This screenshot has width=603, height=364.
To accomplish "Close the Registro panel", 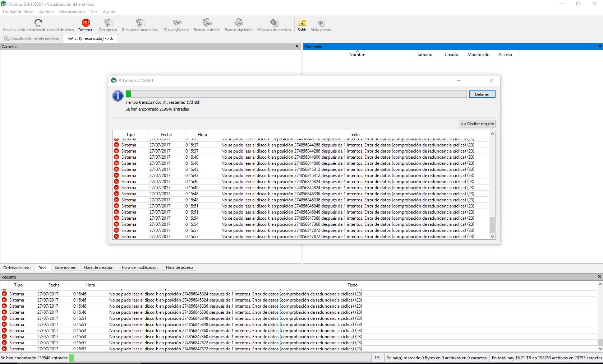I will click(x=599, y=277).
